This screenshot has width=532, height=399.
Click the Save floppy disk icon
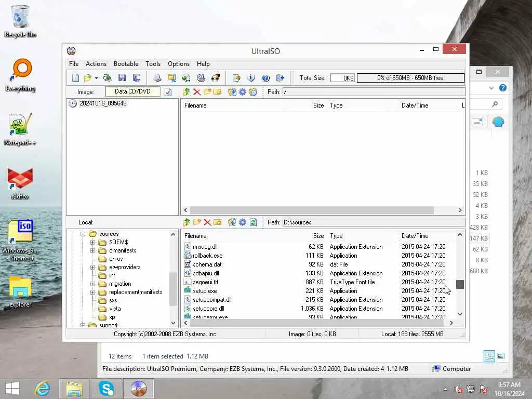[x=122, y=78]
